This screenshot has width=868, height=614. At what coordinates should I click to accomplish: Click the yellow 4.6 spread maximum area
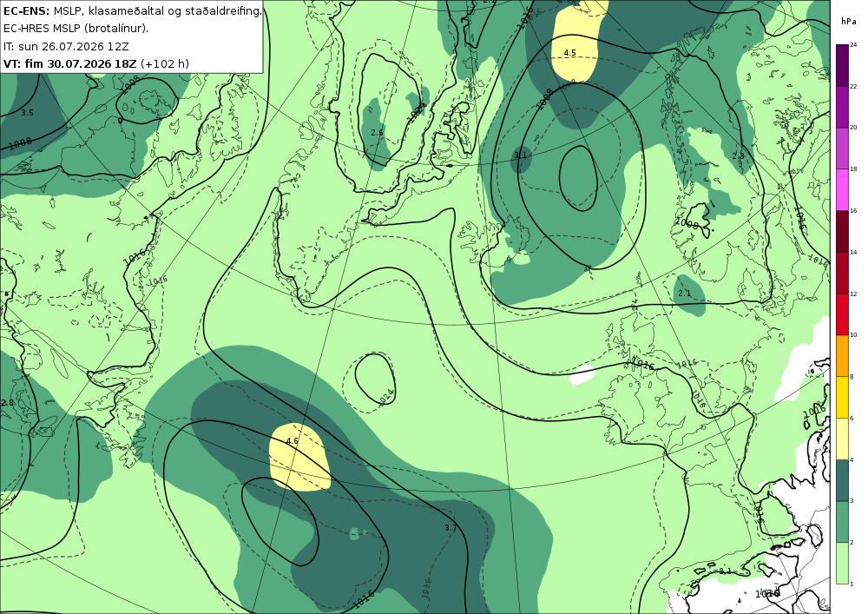(x=299, y=458)
